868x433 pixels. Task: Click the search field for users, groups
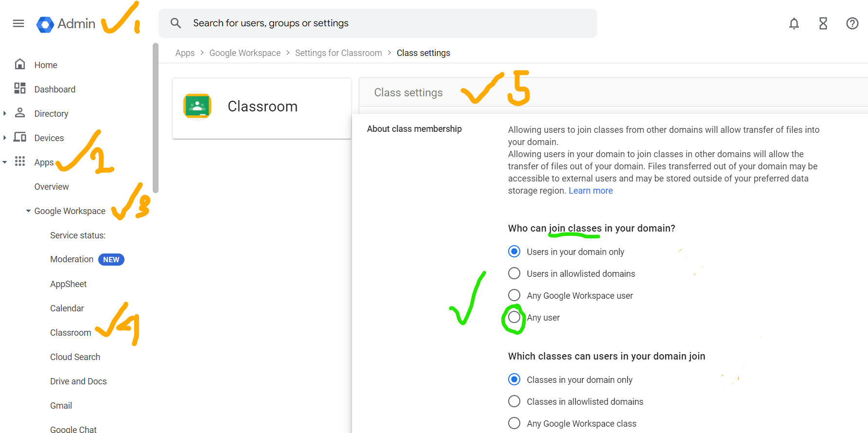(378, 23)
